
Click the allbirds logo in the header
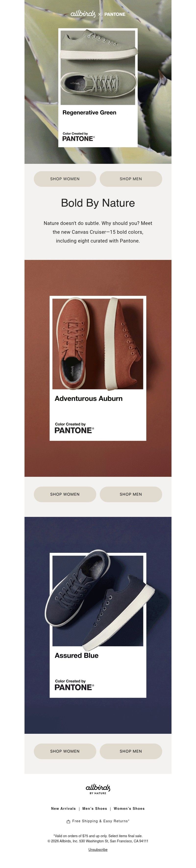[x=83, y=14]
